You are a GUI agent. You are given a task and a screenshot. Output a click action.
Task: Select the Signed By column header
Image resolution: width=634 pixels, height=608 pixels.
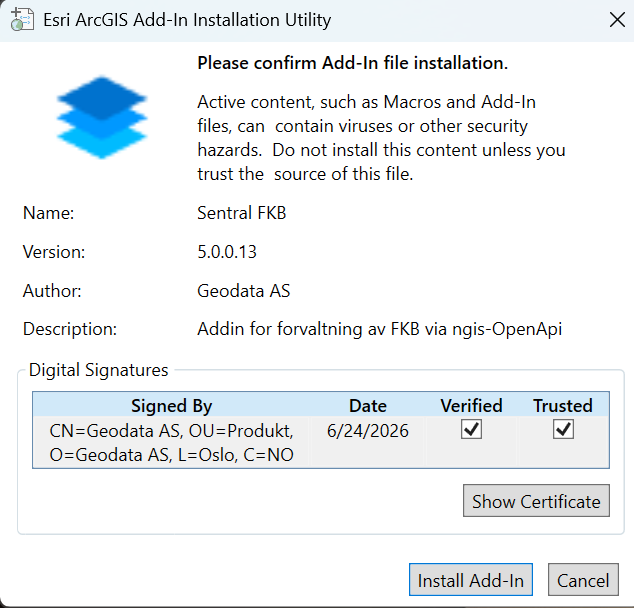pyautogui.click(x=171, y=405)
